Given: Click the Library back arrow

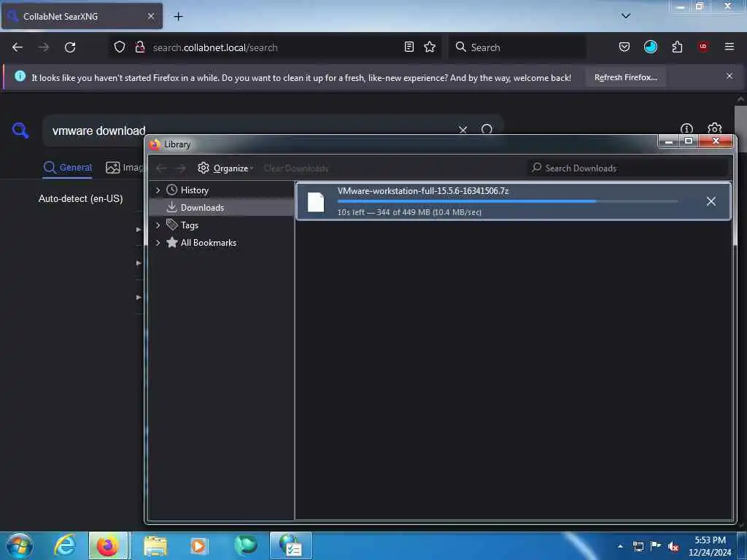Looking at the screenshot, I should pyautogui.click(x=161, y=168).
